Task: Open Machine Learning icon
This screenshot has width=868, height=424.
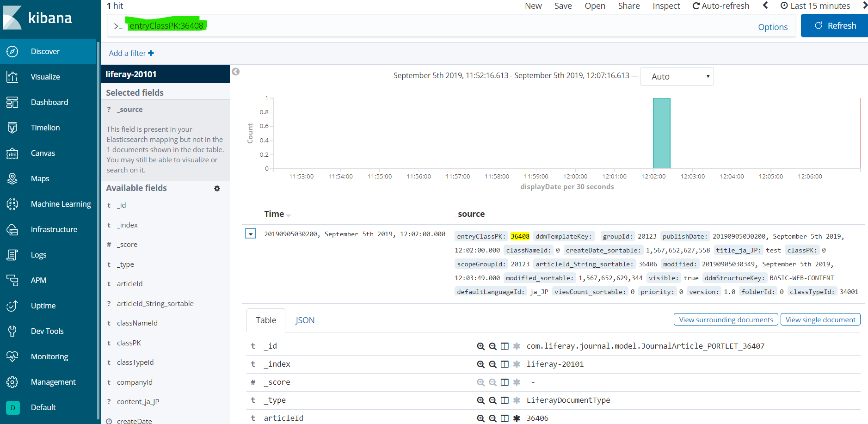Action: (12, 204)
